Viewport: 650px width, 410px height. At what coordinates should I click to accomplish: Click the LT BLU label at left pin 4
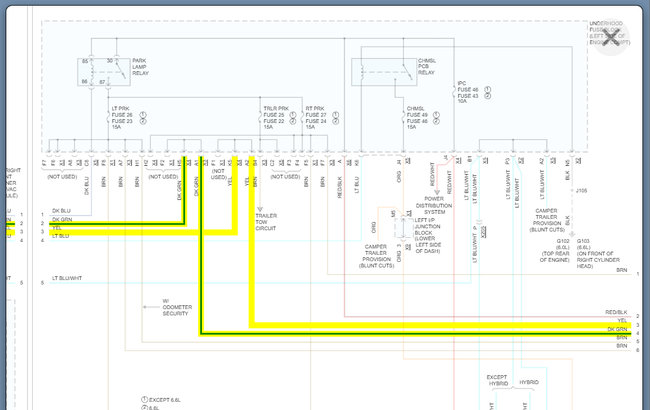point(61,236)
